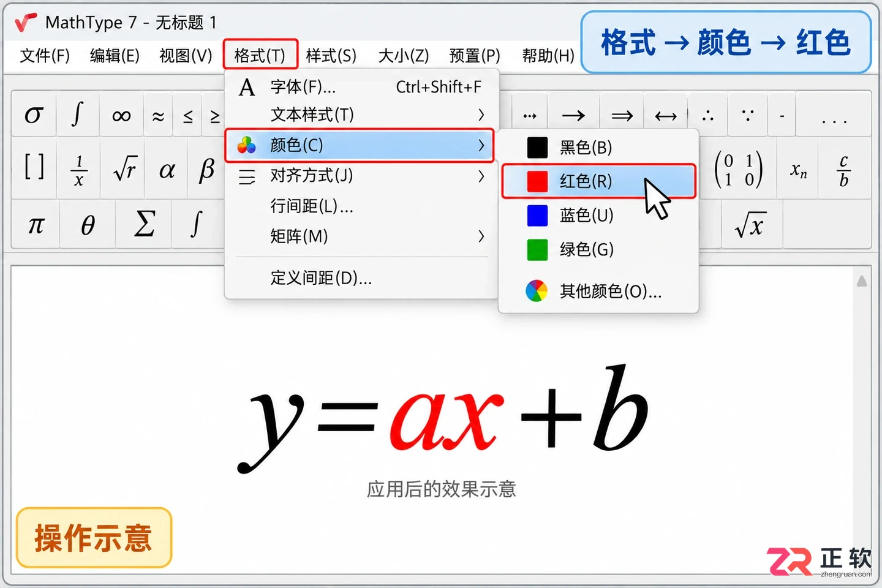Choose 行间距(L)... menu entry
Image resolution: width=882 pixels, height=588 pixels.
361,206
